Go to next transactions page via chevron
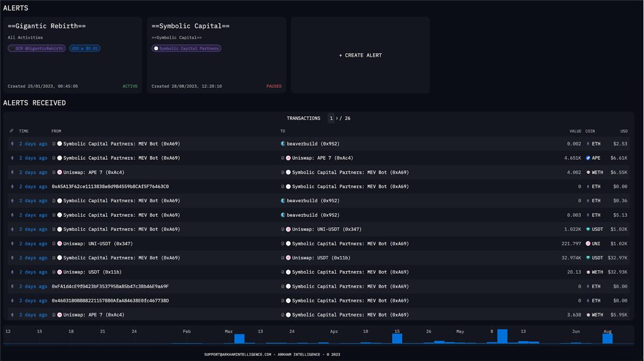 [x=337, y=119]
